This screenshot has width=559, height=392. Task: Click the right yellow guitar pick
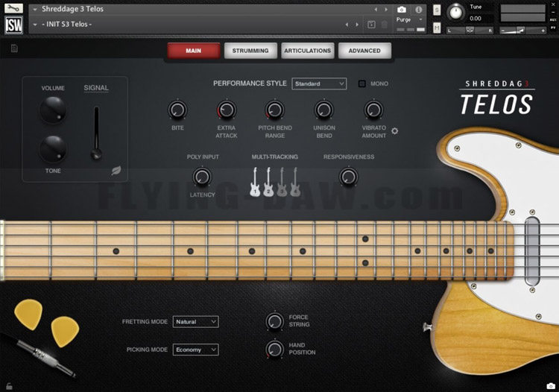point(66,332)
